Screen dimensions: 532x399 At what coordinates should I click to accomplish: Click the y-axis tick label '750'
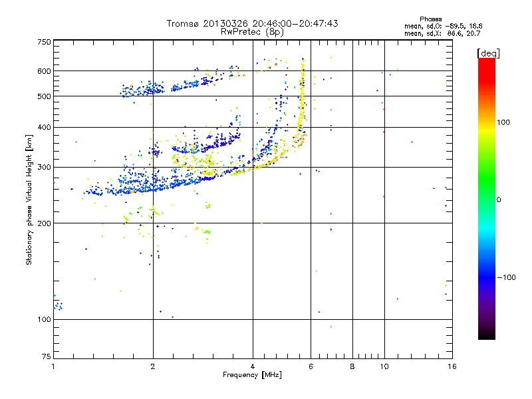pos(44,42)
